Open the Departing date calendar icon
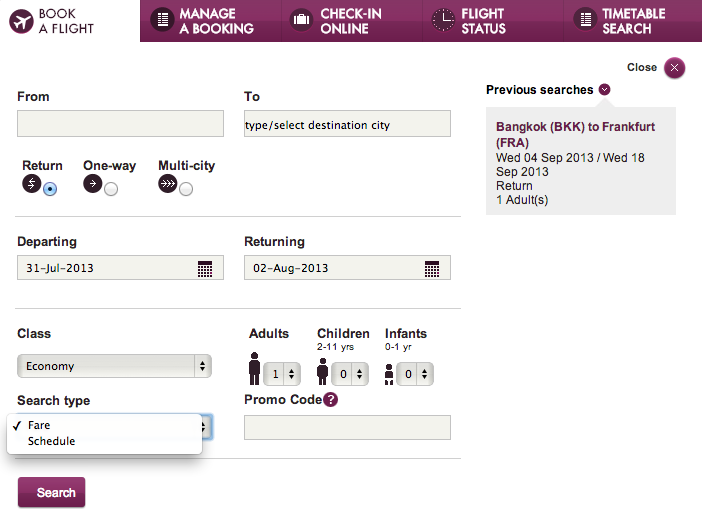 point(205,269)
